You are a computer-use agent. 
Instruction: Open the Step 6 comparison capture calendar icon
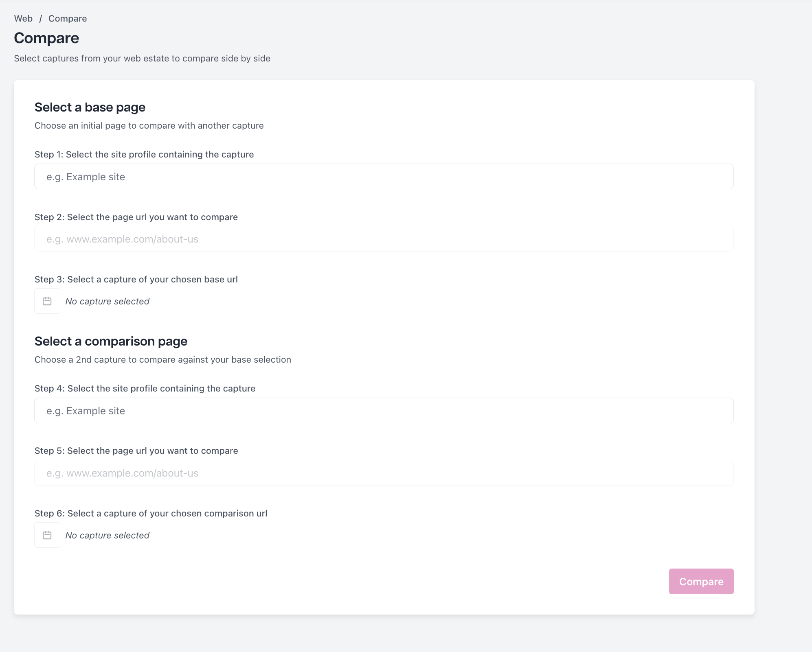point(47,535)
